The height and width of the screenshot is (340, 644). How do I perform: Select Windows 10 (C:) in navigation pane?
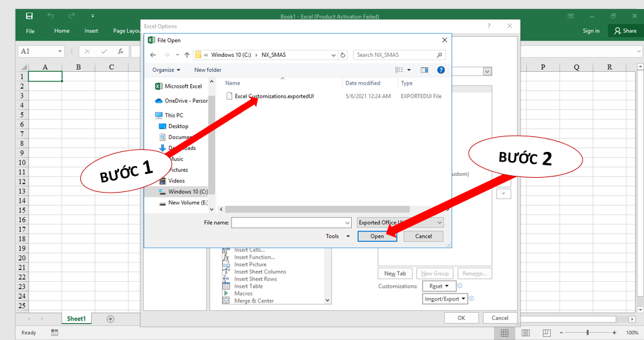(x=188, y=192)
